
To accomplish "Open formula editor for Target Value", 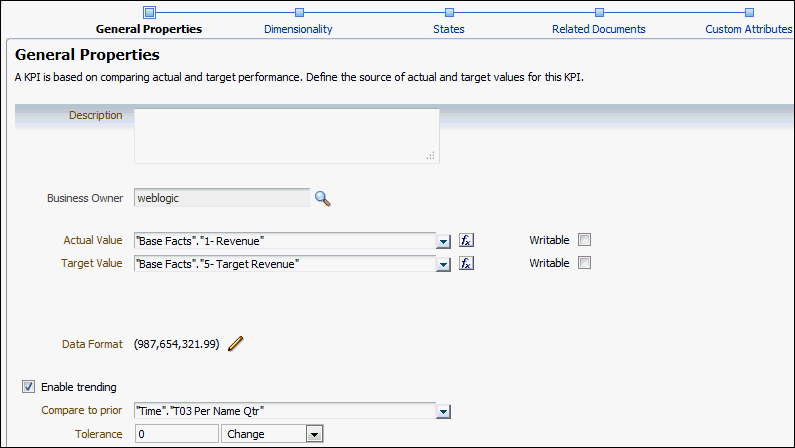I will (466, 263).
